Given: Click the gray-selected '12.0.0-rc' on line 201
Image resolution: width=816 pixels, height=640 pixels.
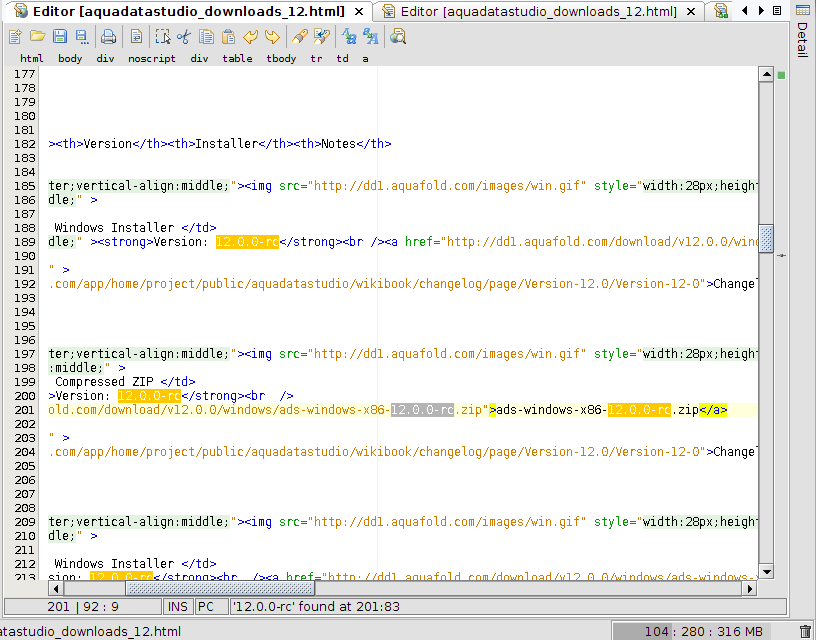Looking at the screenshot, I should 422,410.
